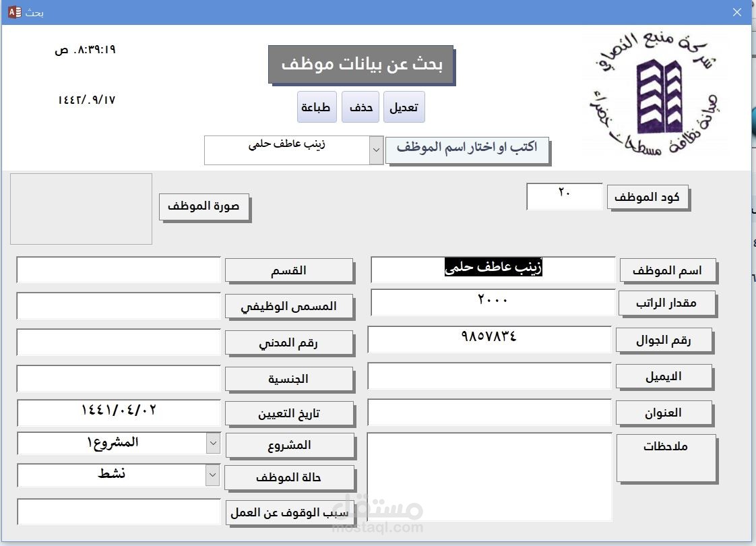Click the المشروع label button
This screenshot has width=756, height=546.
290,446
